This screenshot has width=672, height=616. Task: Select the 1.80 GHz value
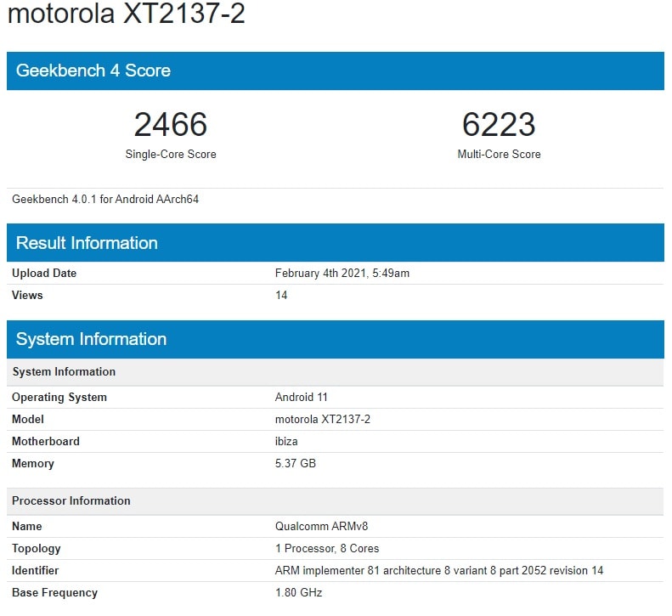coord(299,593)
